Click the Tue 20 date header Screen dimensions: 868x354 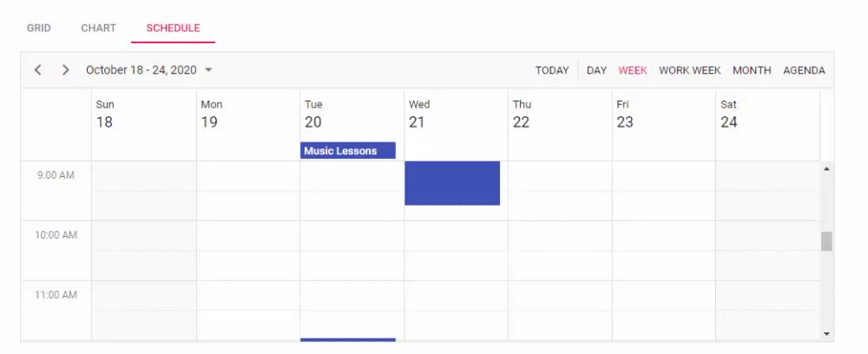point(313,115)
